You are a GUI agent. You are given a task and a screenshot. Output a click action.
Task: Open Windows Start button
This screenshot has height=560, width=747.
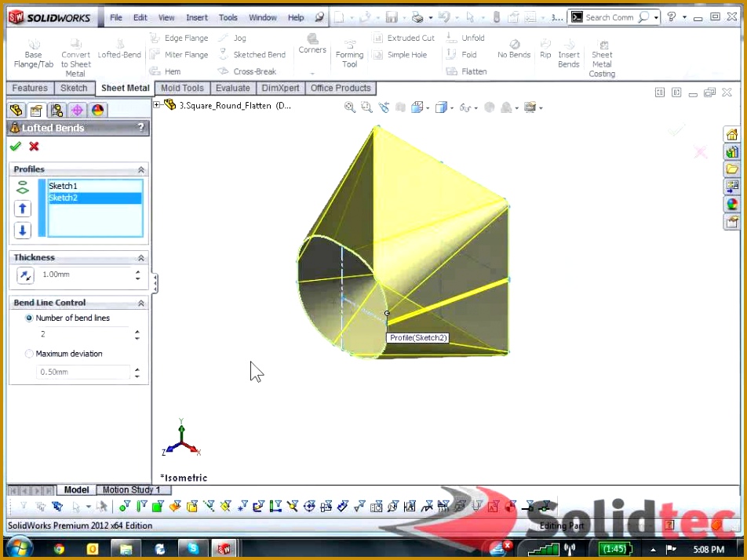tap(18, 548)
